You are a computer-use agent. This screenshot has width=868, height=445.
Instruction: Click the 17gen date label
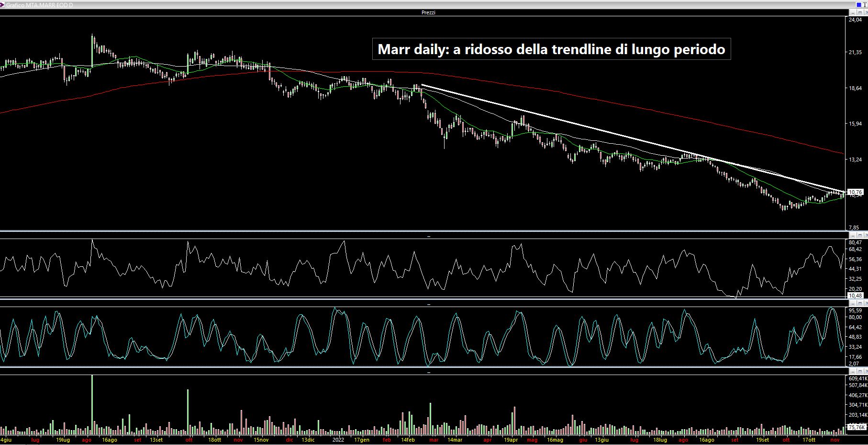point(362,440)
